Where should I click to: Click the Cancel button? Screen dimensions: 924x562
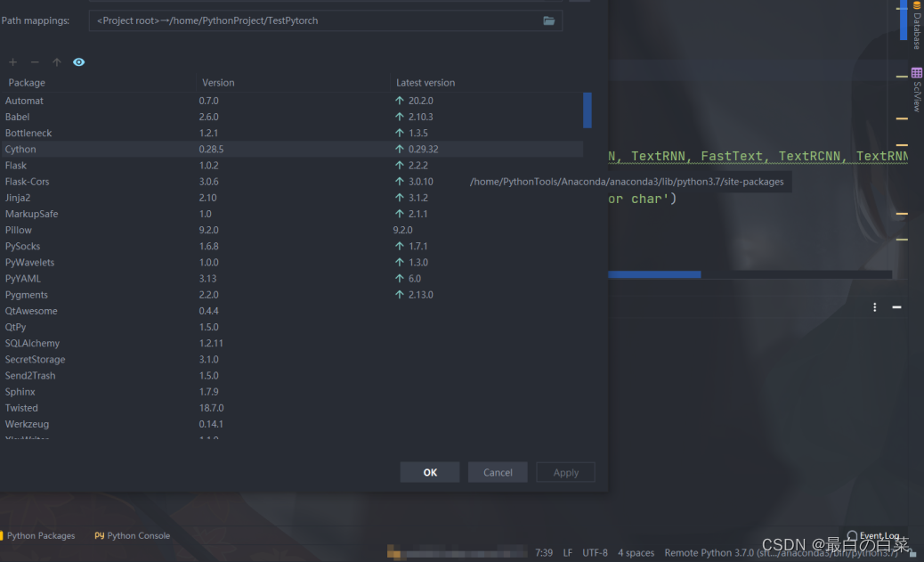point(498,472)
